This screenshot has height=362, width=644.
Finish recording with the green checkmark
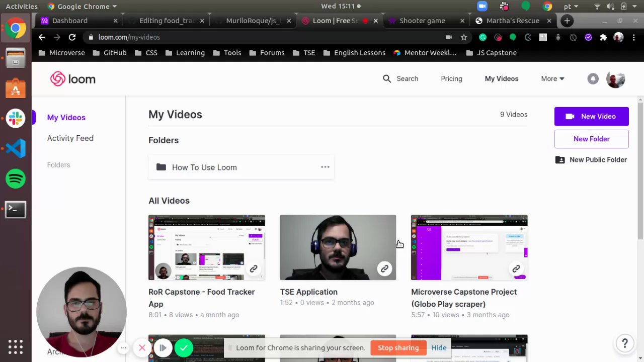pos(184,347)
